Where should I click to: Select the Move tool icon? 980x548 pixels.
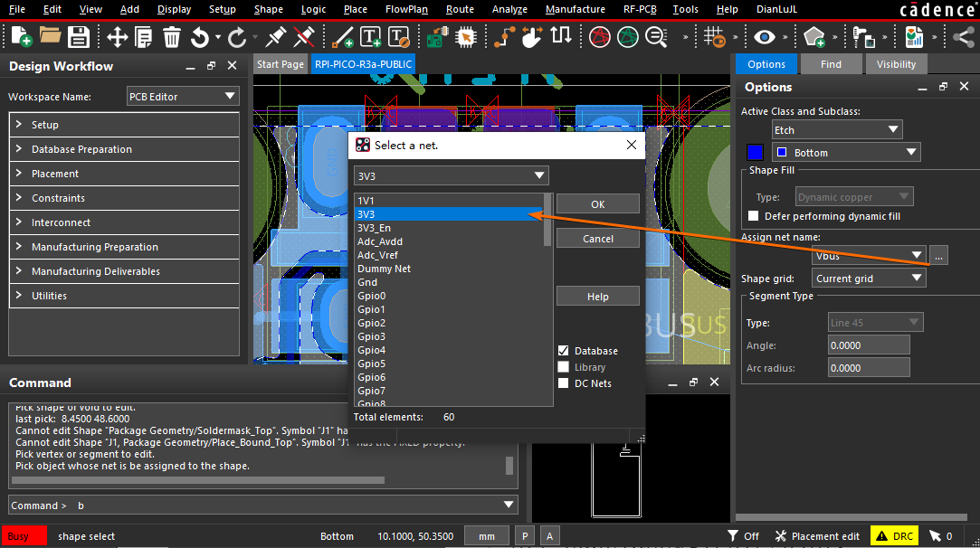point(117,37)
